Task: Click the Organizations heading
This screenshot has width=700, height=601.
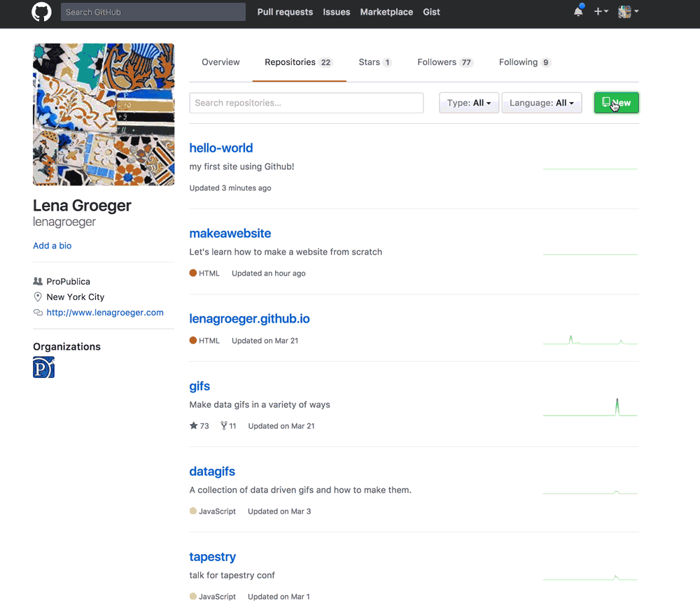Action: click(67, 347)
